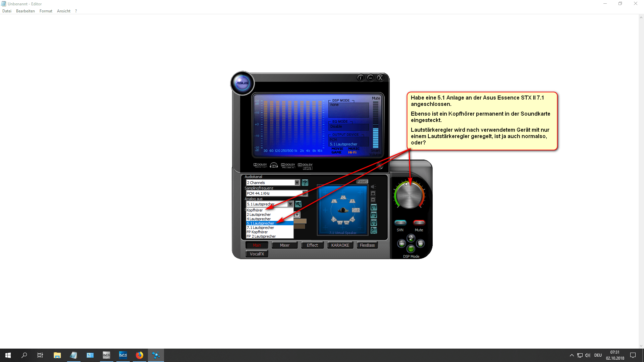The height and width of the screenshot is (362, 644).
Task: Click the minus button beside the speaker diagram
Action: click(x=373, y=200)
